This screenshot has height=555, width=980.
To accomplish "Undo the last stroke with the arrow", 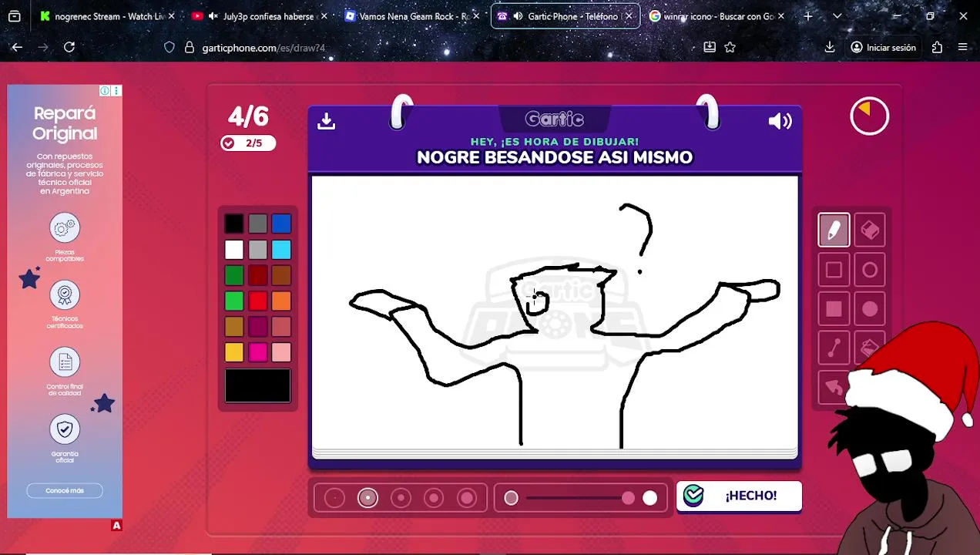I will (x=834, y=388).
